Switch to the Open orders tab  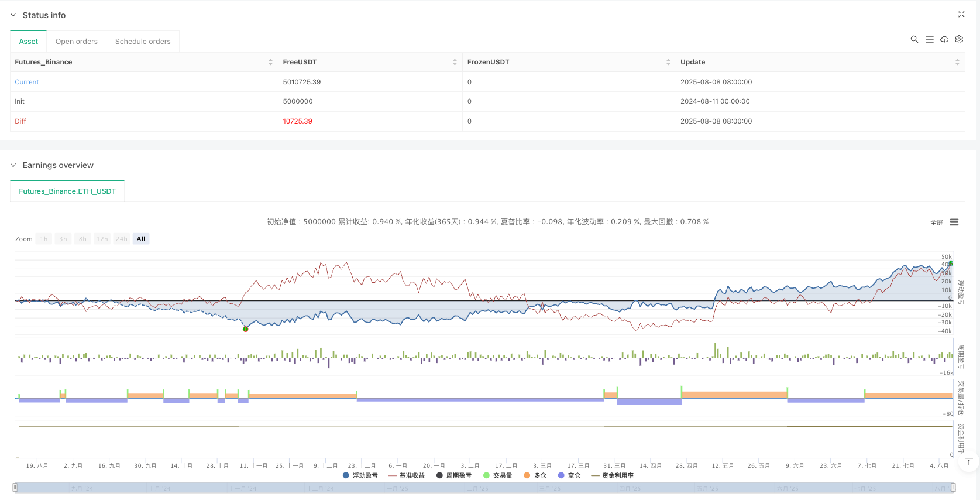coord(76,42)
